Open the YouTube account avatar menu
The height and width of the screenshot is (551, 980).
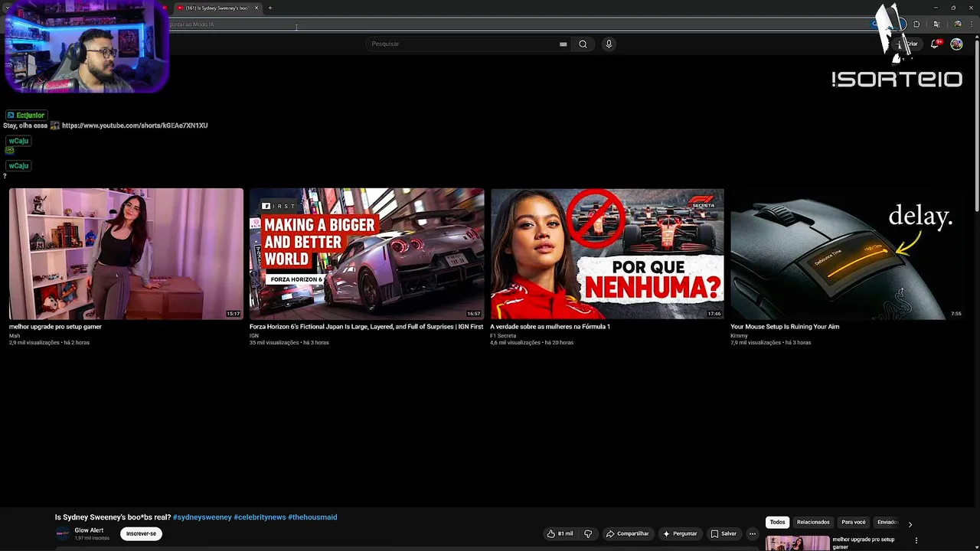coord(956,44)
